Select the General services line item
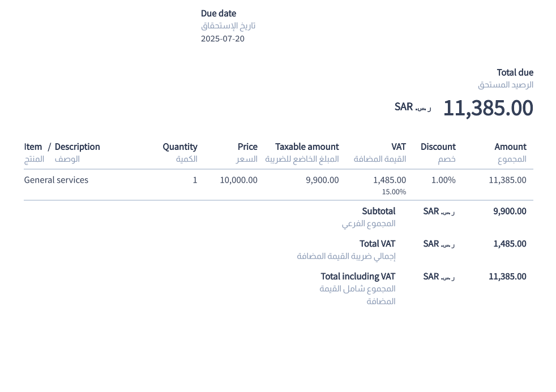 (56, 180)
